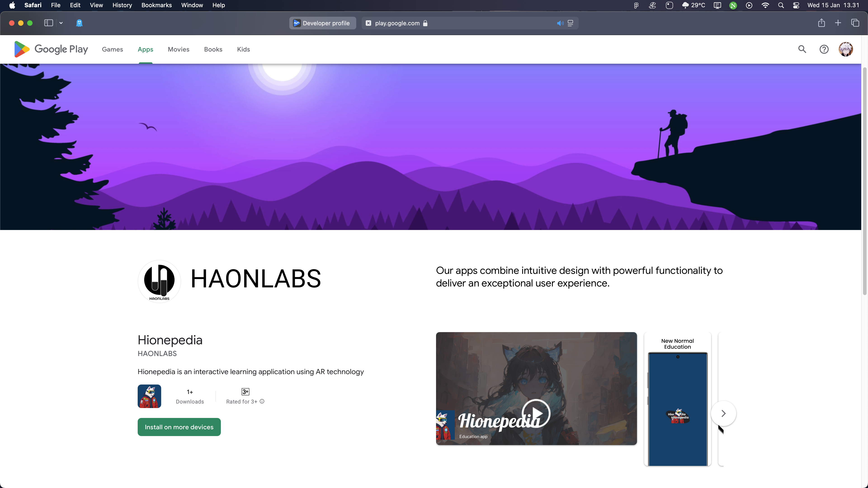This screenshot has width=868, height=488.
Task: Expand the tab group chevron
Action: click(x=61, y=23)
